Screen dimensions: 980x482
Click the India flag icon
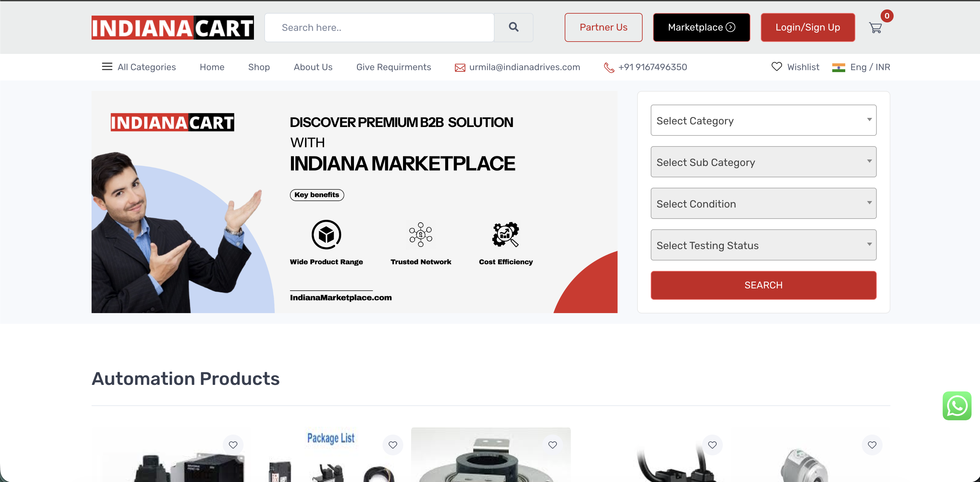pos(838,67)
